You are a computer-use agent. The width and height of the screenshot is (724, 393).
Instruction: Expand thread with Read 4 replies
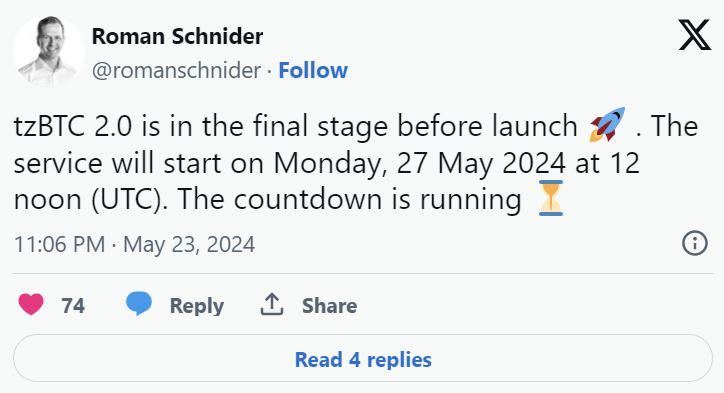[x=363, y=358]
